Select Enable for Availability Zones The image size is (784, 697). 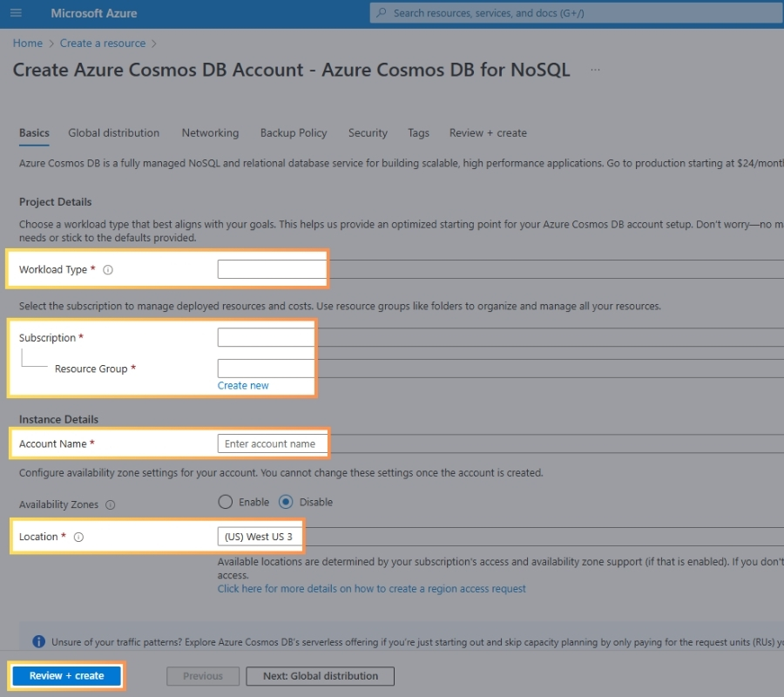[226, 502]
